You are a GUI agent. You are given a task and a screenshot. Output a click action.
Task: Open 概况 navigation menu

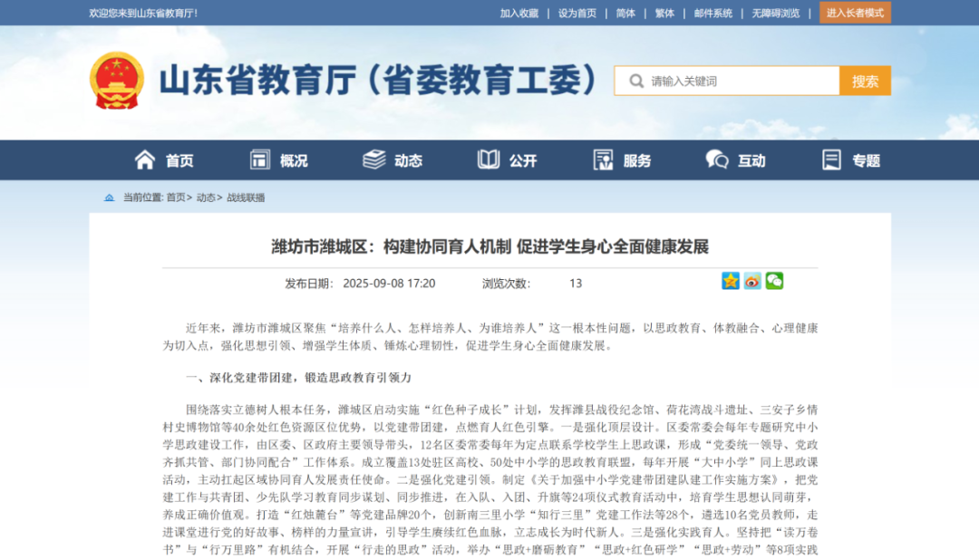pyautogui.click(x=294, y=161)
